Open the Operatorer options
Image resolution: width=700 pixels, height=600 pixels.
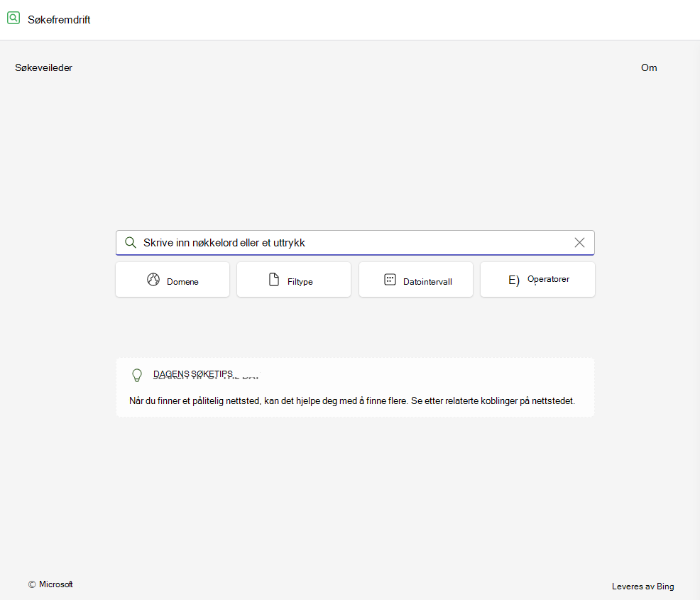pyautogui.click(x=537, y=280)
